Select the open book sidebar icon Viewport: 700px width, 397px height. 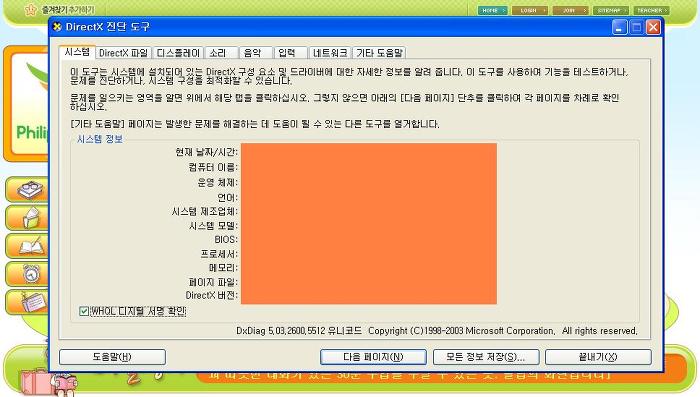click(x=32, y=246)
